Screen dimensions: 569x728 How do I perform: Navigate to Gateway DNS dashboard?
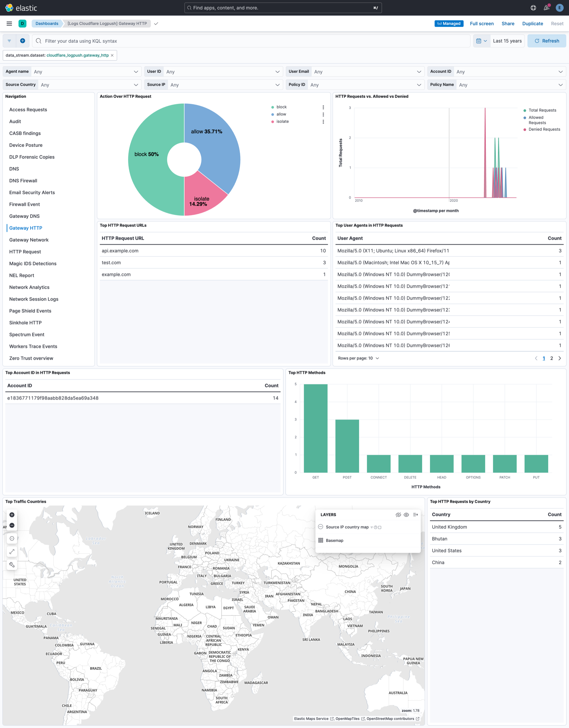(24, 216)
